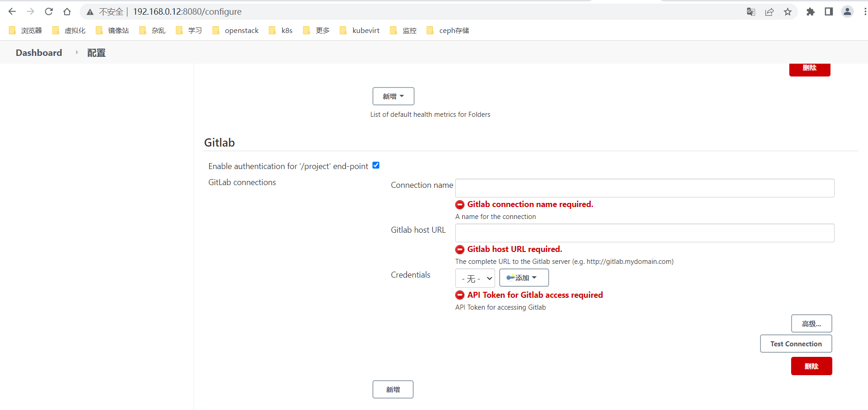The height and width of the screenshot is (410, 868).
Task: Open the browser extensions puzzle icon
Action: [x=810, y=11]
